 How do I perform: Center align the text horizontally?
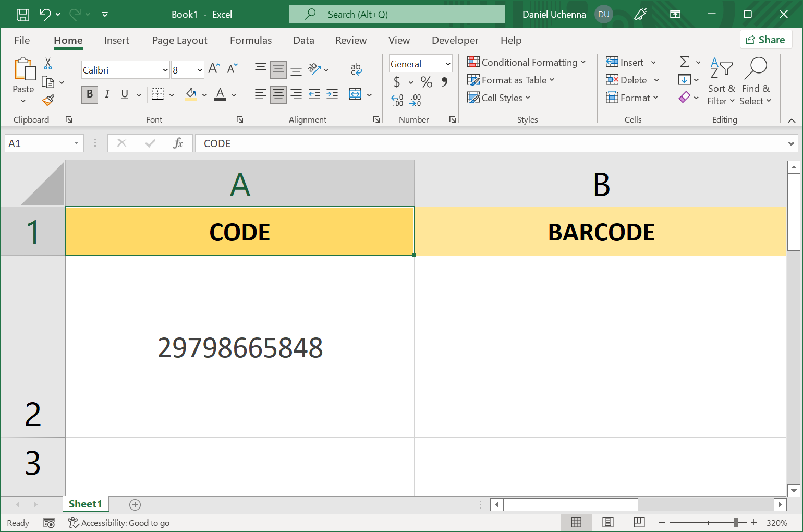(x=278, y=94)
